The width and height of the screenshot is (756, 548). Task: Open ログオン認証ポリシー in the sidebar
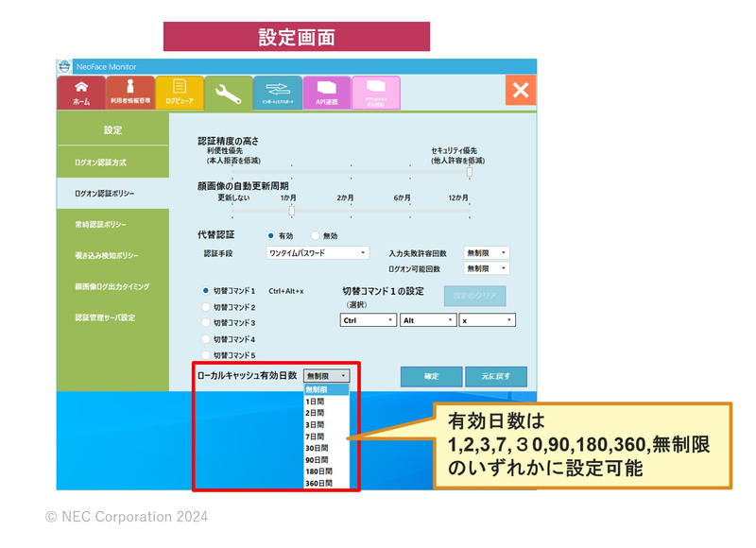[x=112, y=194]
